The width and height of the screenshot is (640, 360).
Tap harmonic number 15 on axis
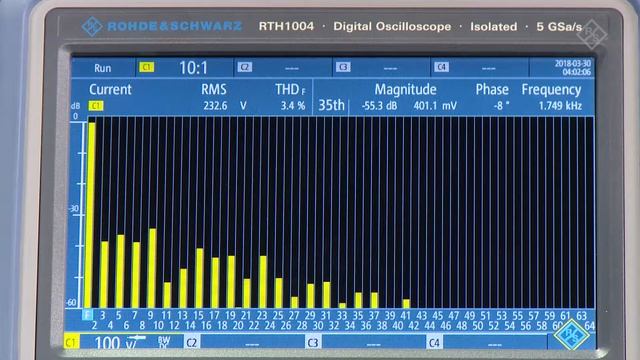click(198, 316)
